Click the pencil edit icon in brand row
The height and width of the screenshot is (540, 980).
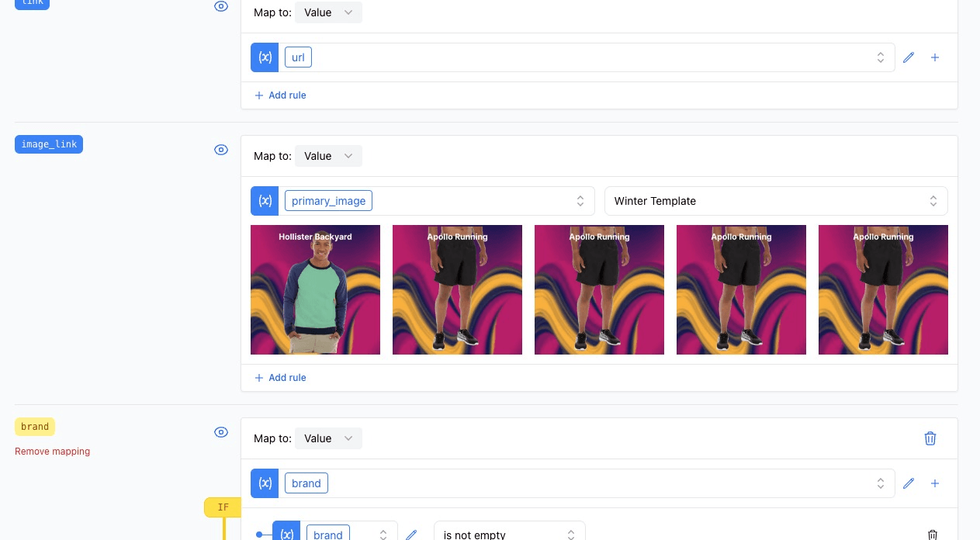pyautogui.click(x=909, y=483)
